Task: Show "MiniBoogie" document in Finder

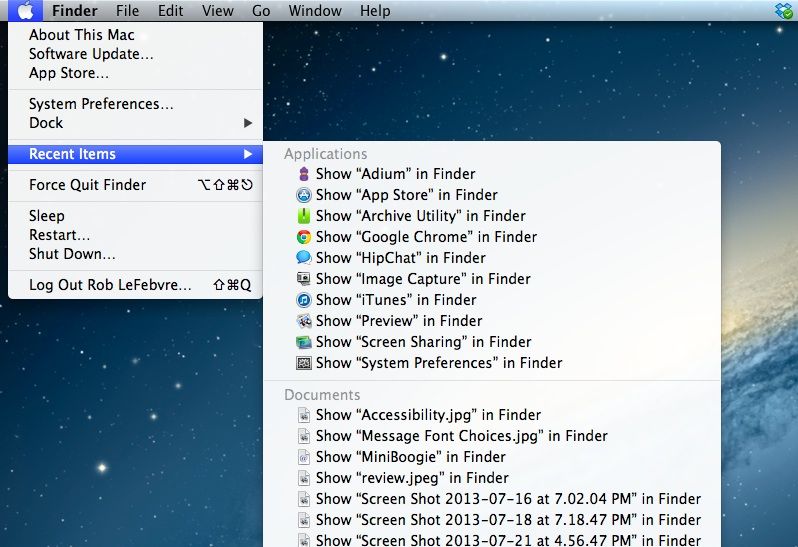Action: 410,457
